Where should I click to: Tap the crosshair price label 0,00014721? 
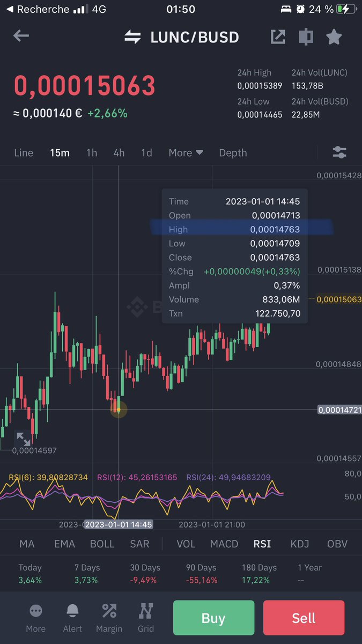coord(339,410)
